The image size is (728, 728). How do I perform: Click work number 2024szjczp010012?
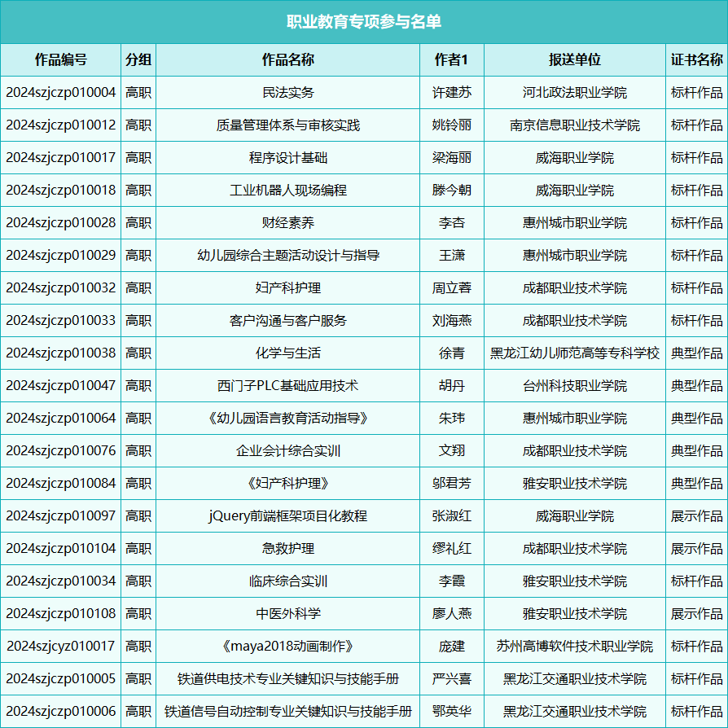pyautogui.click(x=61, y=125)
